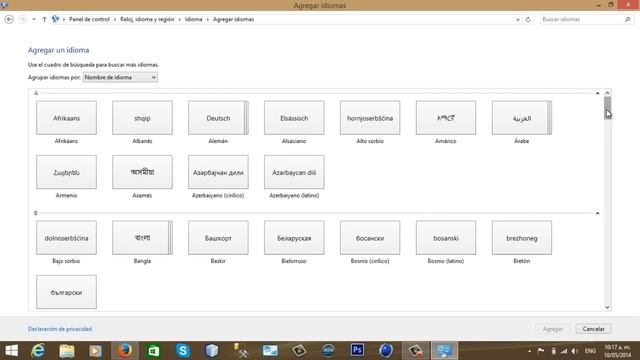Collapse the B language group

[x=597, y=213]
